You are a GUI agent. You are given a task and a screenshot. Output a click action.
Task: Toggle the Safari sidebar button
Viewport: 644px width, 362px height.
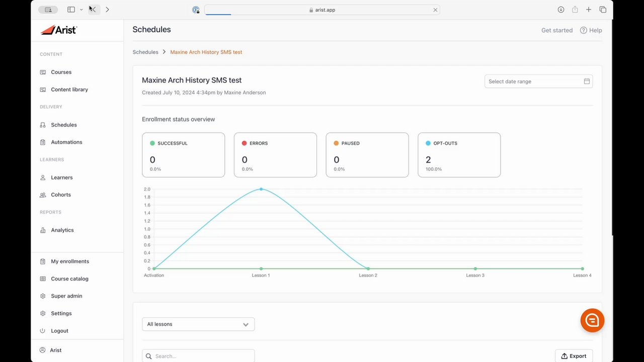click(x=71, y=10)
